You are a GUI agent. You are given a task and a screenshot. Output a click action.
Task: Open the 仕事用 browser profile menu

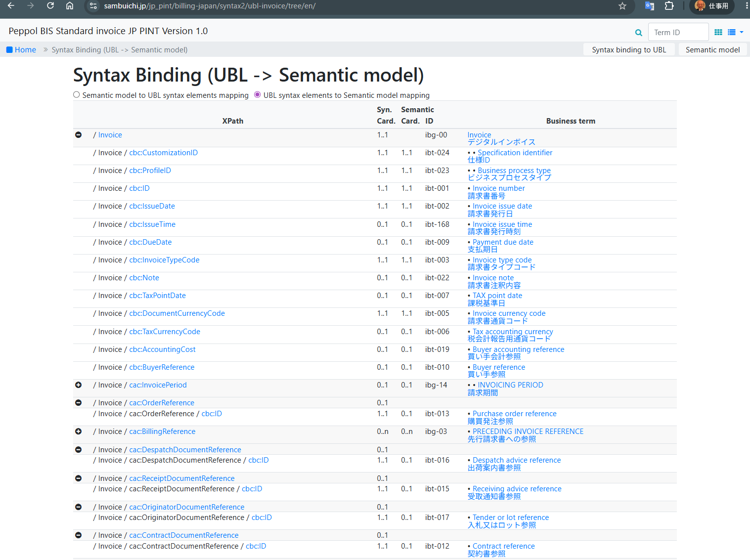pyautogui.click(x=712, y=6)
